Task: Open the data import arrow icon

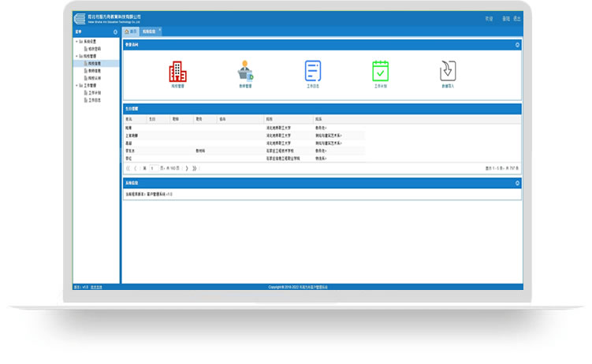Action: pyautogui.click(x=449, y=72)
